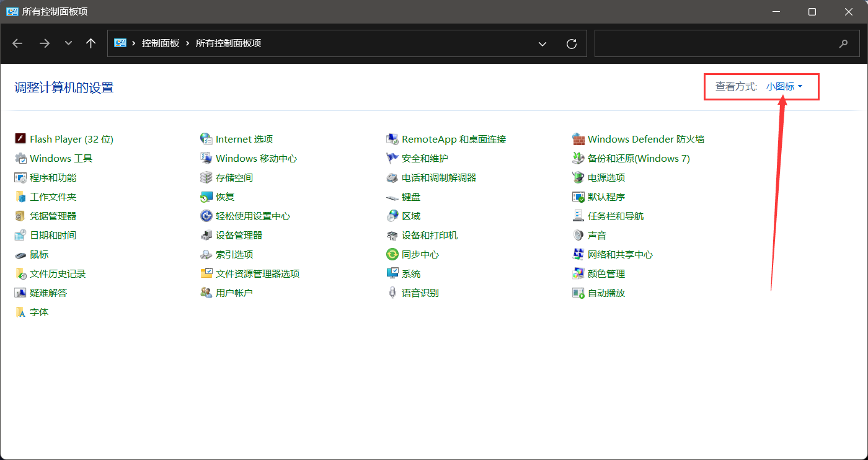Click the 存储空间 drives icon
The height and width of the screenshot is (460, 868).
pyautogui.click(x=206, y=177)
